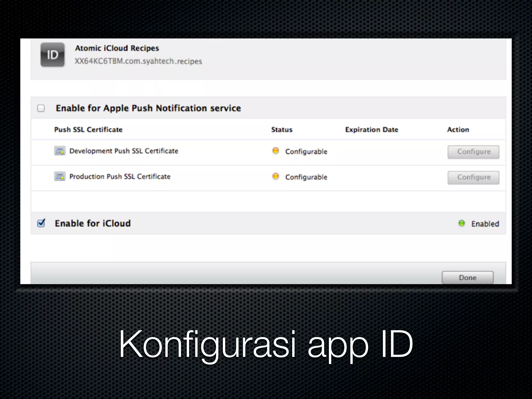Click the green Enabled status indicator
This screenshot has width=532, height=399.
click(x=462, y=223)
